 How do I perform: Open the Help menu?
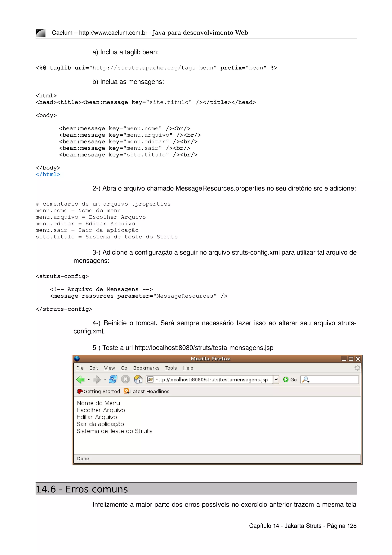coord(188,368)
